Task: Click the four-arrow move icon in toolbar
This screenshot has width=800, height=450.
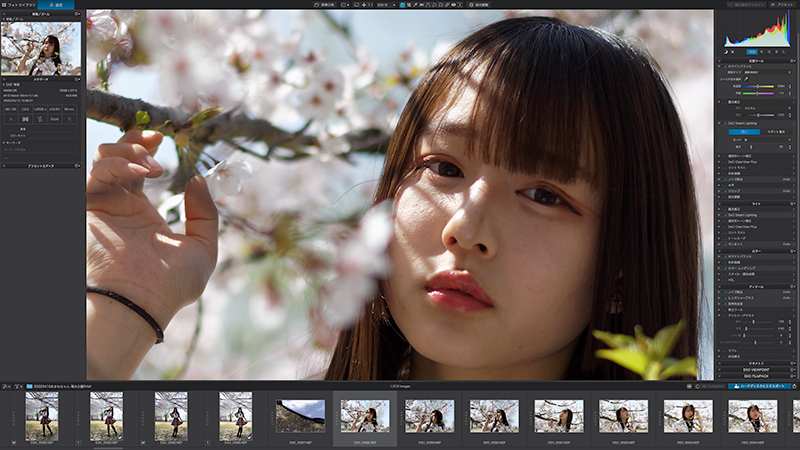Action: 364,5
